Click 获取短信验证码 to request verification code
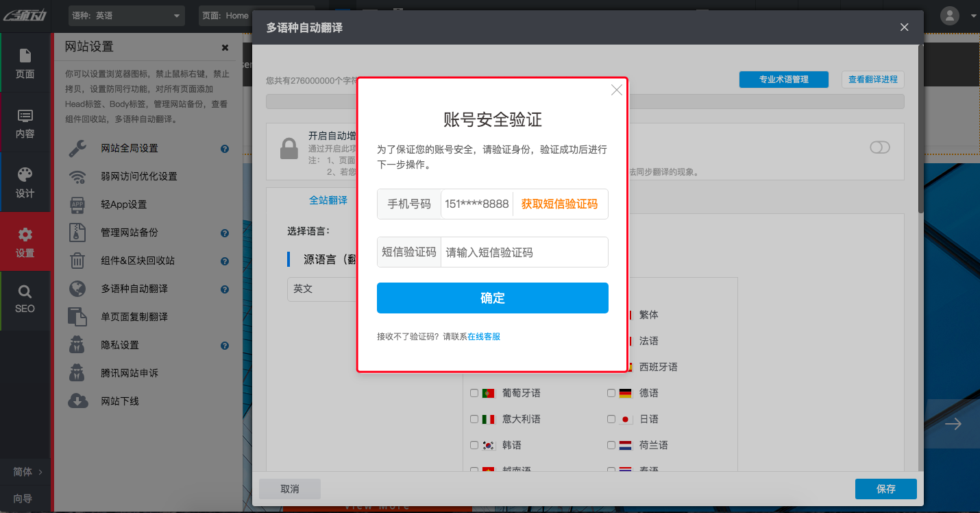Viewport: 980px width, 513px height. pyautogui.click(x=560, y=204)
